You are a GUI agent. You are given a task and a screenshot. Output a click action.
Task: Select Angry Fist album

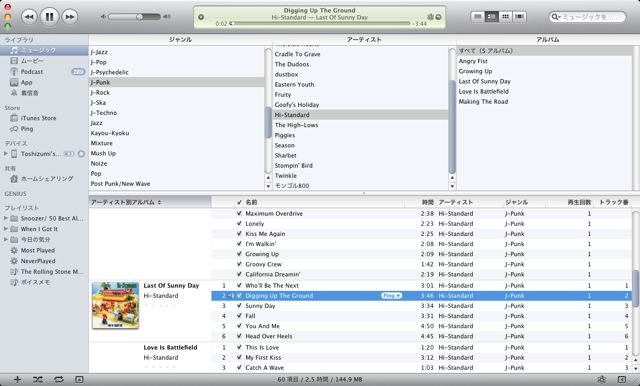(473, 61)
